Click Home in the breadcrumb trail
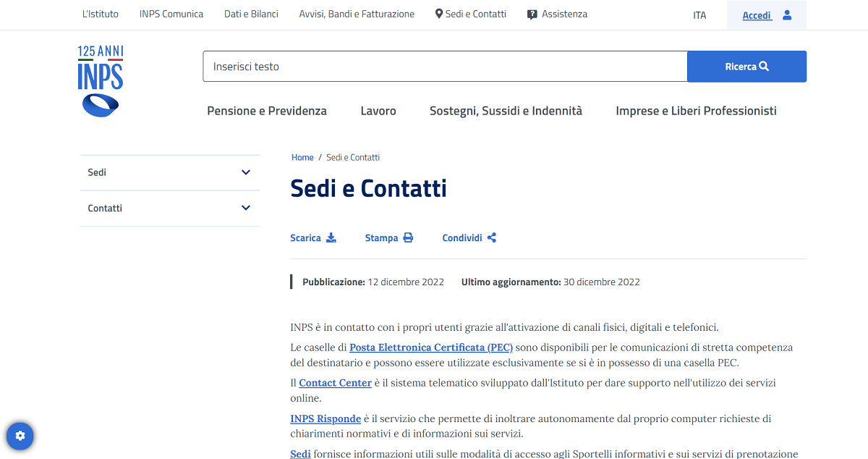 point(302,157)
